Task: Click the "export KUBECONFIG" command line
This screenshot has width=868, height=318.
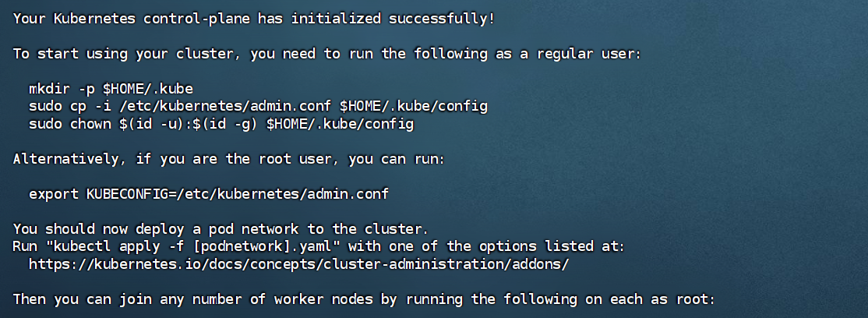Action: [209, 193]
